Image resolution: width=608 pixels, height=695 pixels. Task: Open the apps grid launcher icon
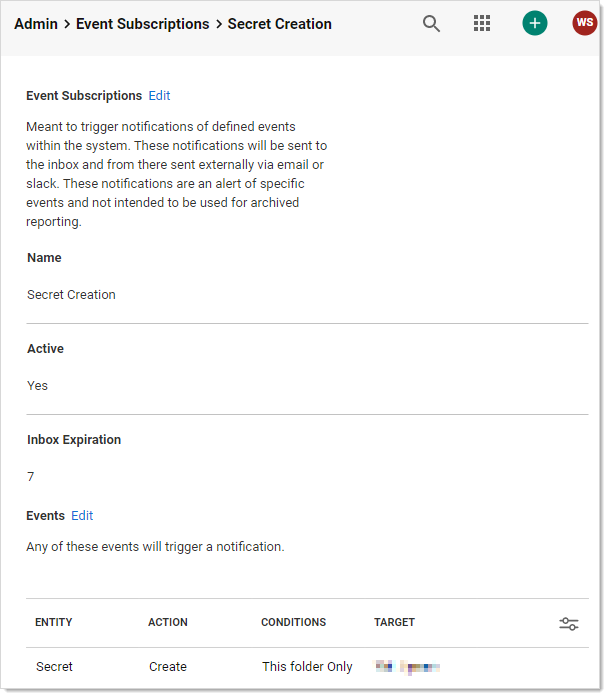[482, 24]
